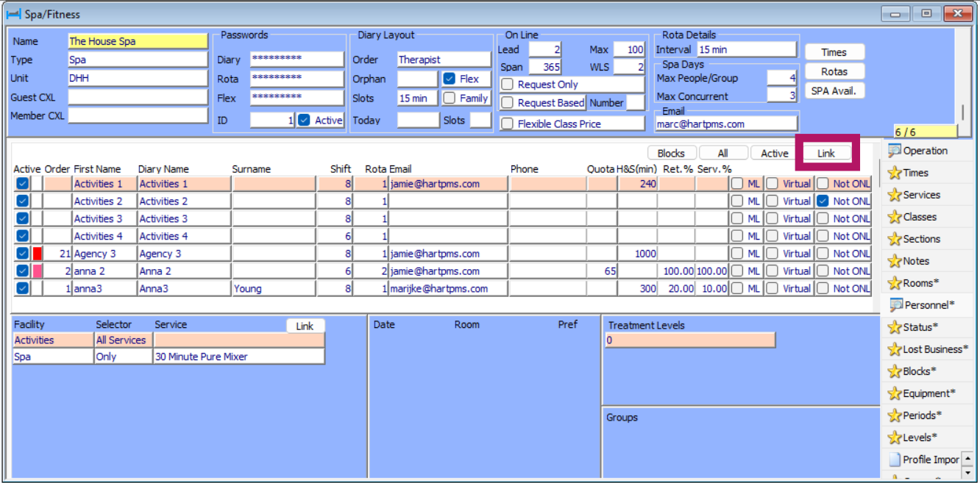
Task: Click the Name field containing The House Spa
Action: (x=138, y=41)
